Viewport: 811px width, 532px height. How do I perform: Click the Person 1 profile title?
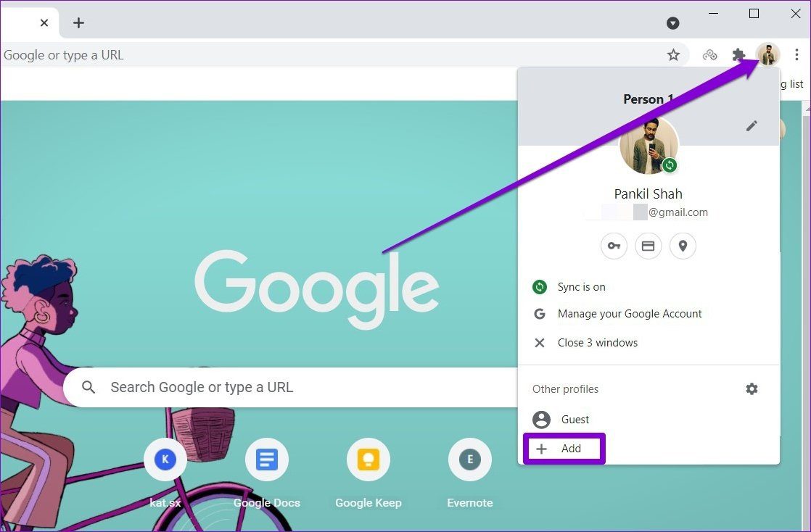648,99
